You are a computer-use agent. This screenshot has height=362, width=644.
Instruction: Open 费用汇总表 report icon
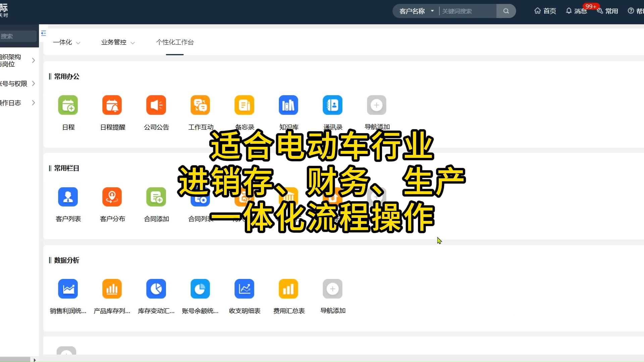(288, 289)
